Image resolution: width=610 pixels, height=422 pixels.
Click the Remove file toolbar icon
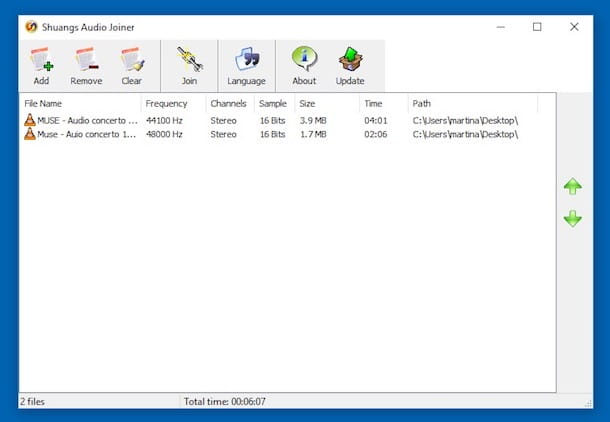pyautogui.click(x=86, y=66)
